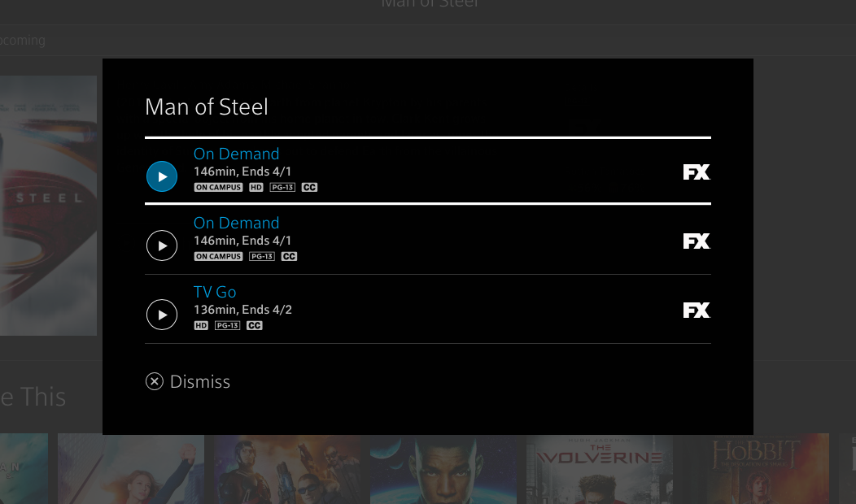Viewport: 856px width, 504px height.
Task: Select the TV Go title link
Action: tap(215, 293)
